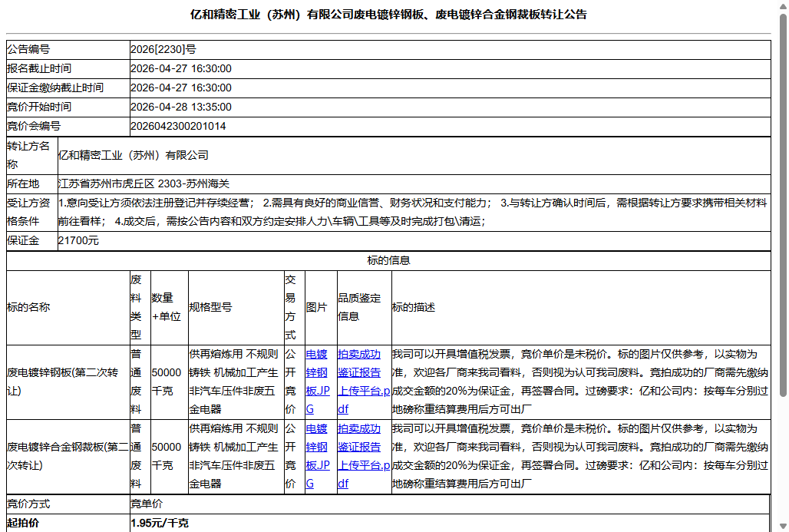Screen dimensions: 789x532
Task: Click the 起拍价 label
Action: click(x=23, y=523)
